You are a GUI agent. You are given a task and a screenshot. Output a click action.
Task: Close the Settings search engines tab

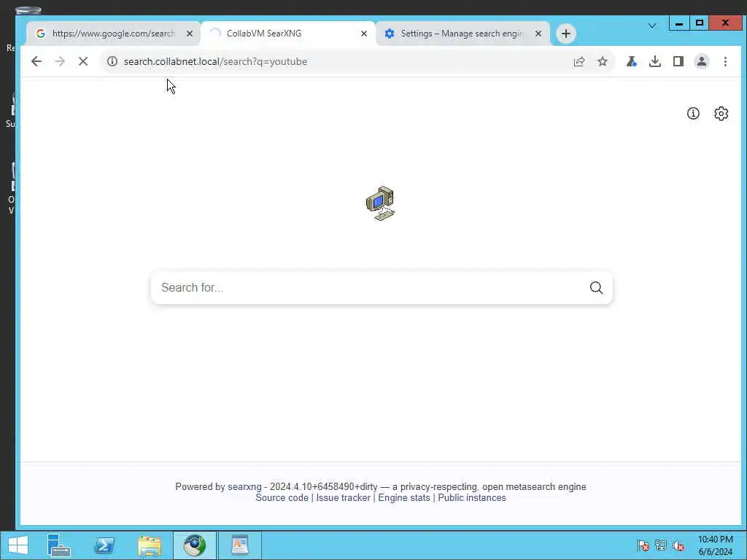538,34
